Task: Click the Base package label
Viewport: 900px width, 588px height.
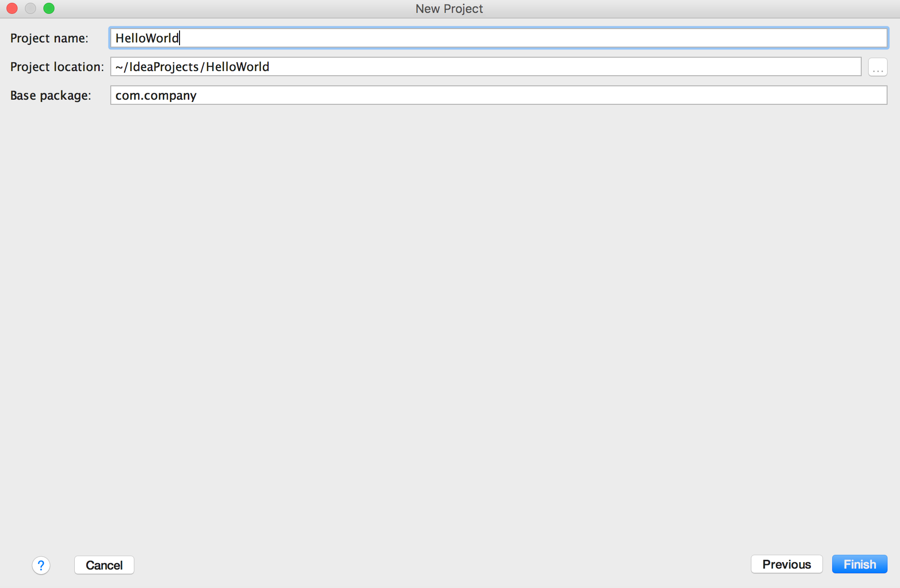Action: tap(50, 95)
